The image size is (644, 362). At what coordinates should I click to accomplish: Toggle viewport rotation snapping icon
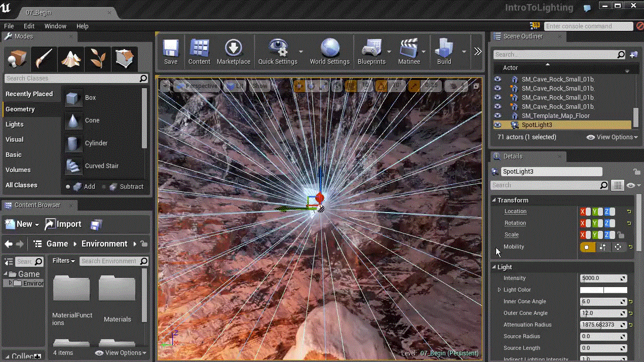click(x=382, y=86)
